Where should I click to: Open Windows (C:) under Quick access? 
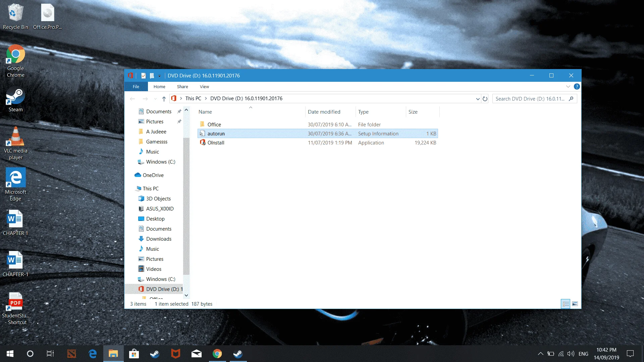[x=160, y=162]
